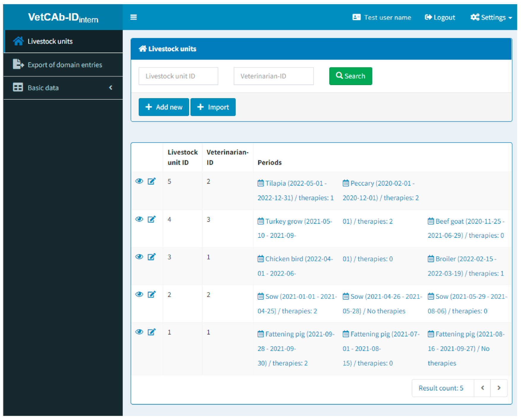521x420 pixels.
Task: Focus the Veterinarian-ID search field
Action: 273,76
